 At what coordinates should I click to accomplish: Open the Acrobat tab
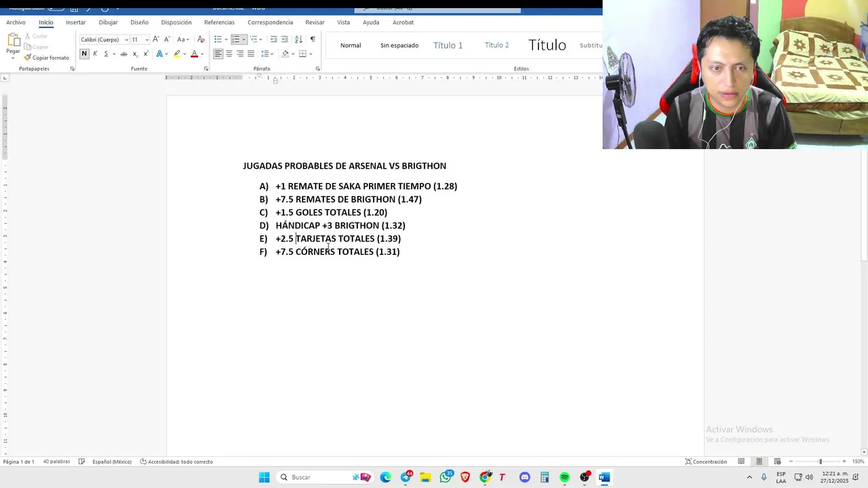[403, 22]
